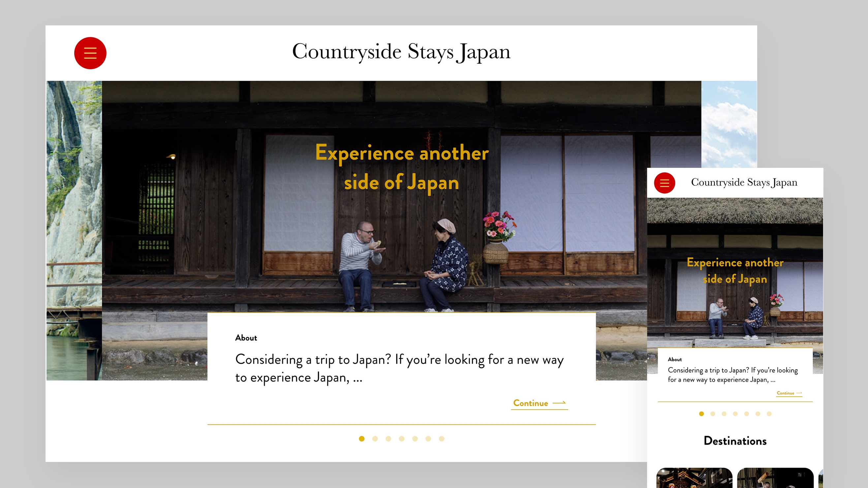
Task: Open the red hamburger menu on desktop view
Action: [90, 53]
